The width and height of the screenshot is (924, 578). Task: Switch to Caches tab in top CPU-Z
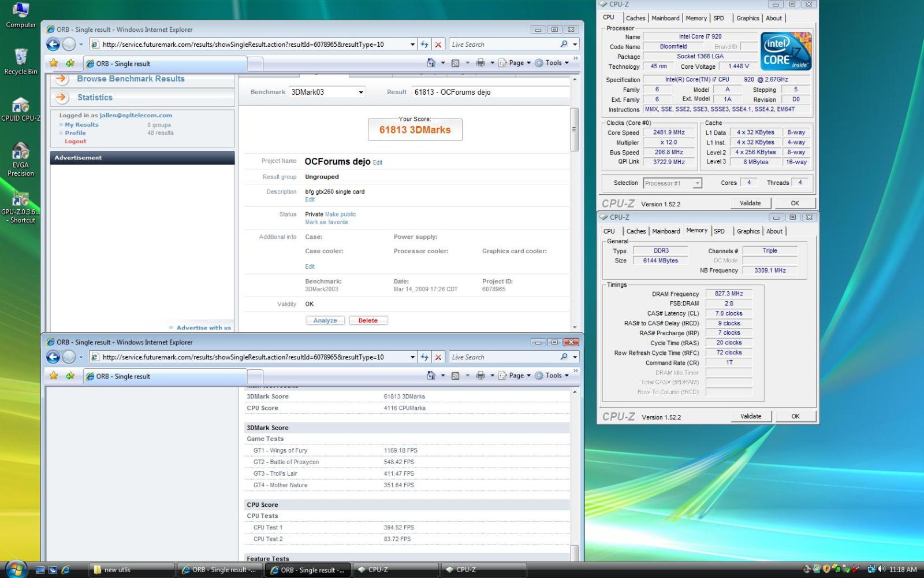click(636, 18)
